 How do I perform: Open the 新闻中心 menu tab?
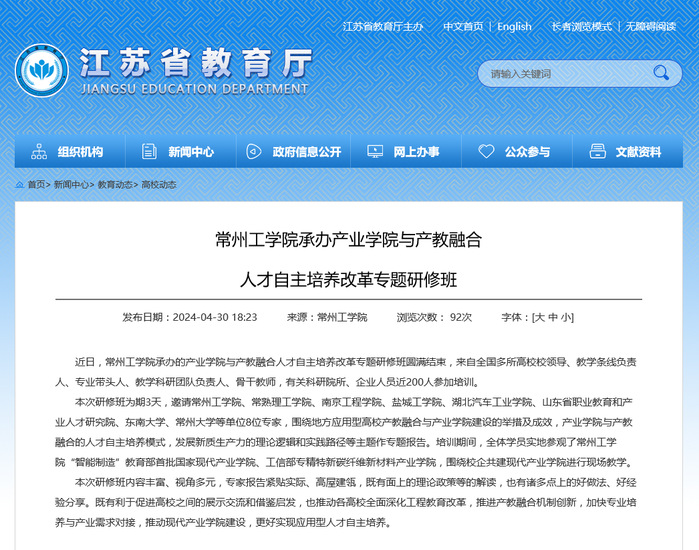click(x=190, y=152)
